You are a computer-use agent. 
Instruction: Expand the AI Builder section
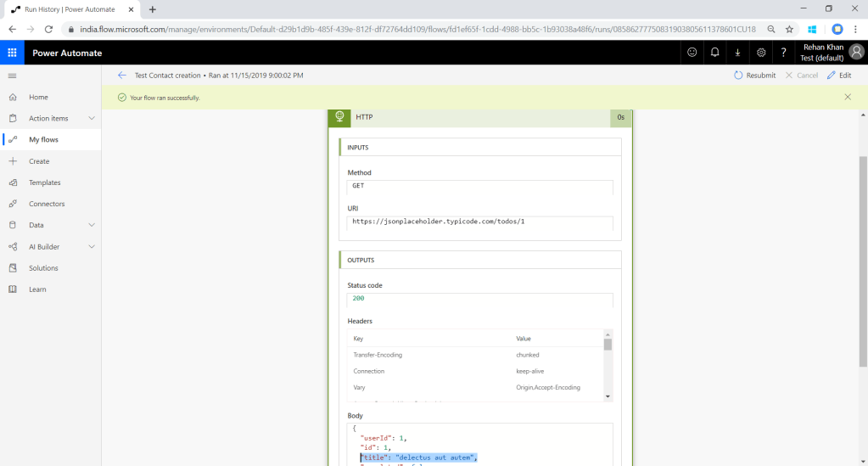coord(91,247)
